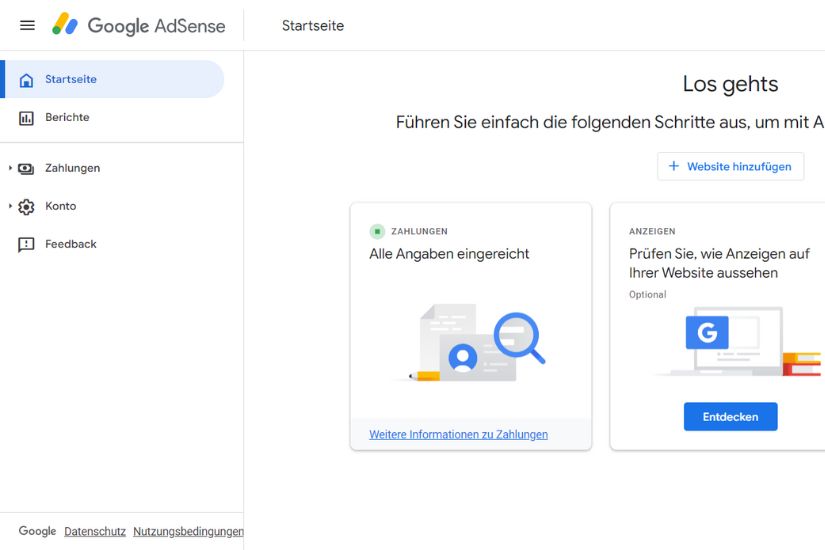Click the ZAHLUNGEN card label
This screenshot has width=825, height=550.
pyautogui.click(x=419, y=231)
